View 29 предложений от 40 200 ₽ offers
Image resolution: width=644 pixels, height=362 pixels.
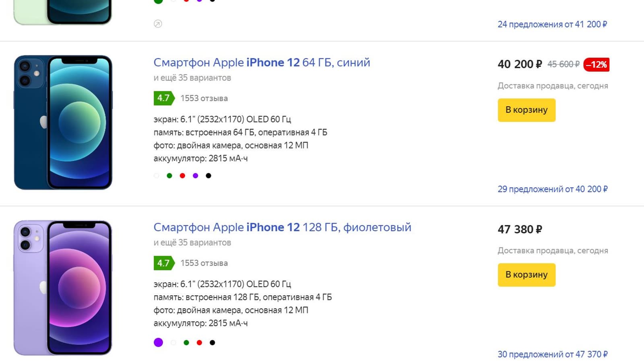pyautogui.click(x=552, y=189)
